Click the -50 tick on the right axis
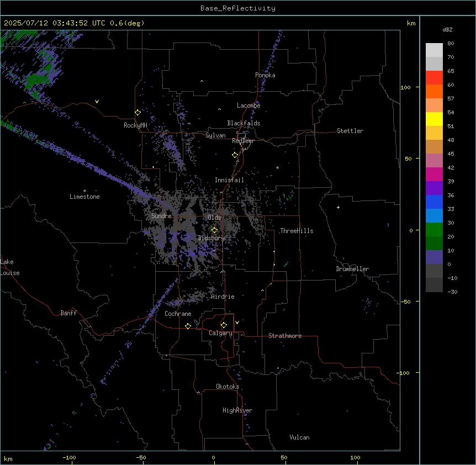The image size is (476, 465). [405, 302]
